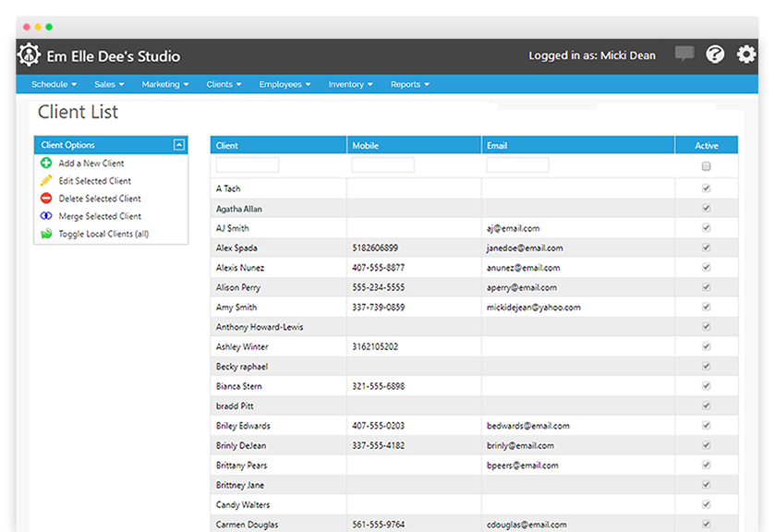Click the Logged in as: Micki Dean text
This screenshot has height=532, width=775.
pyautogui.click(x=591, y=55)
